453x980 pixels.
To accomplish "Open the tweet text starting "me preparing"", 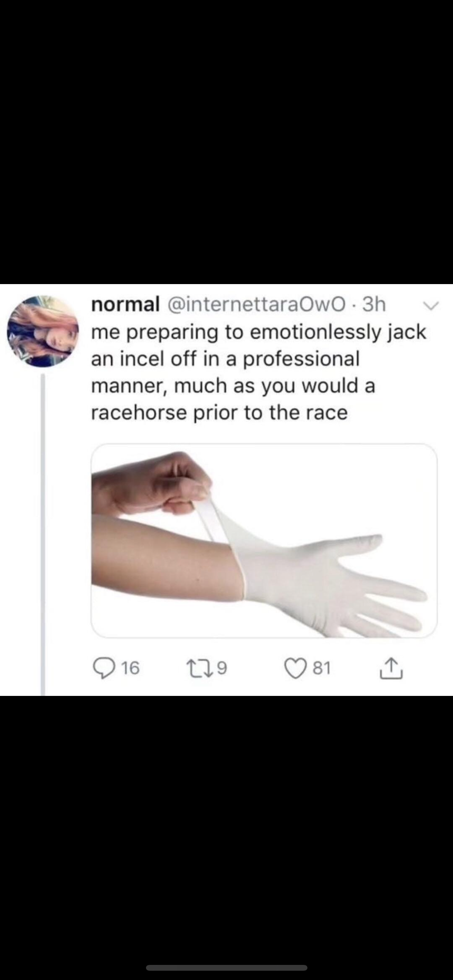I will click(x=259, y=372).
